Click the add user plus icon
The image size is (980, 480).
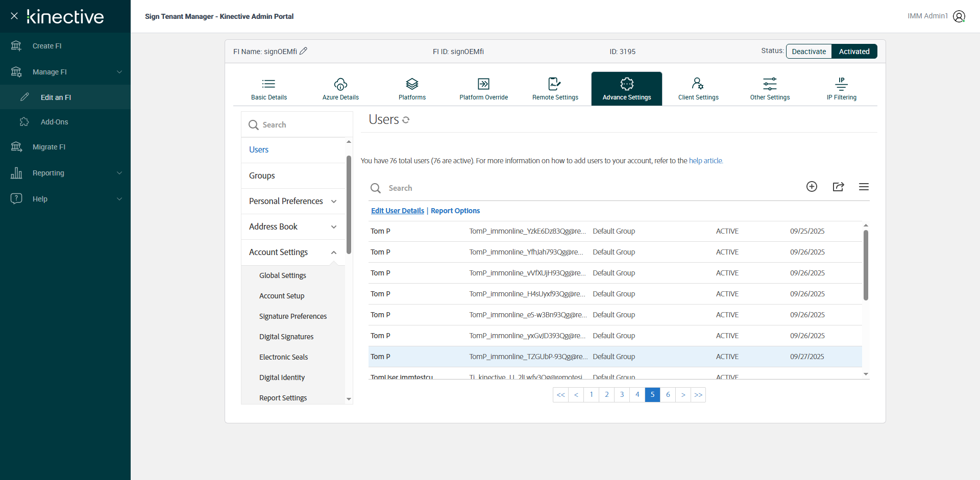pos(812,187)
